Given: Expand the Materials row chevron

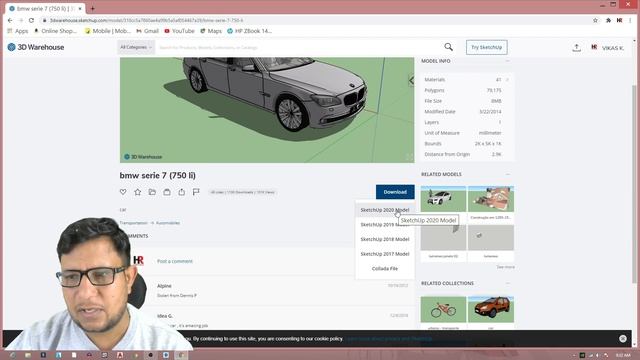Looking at the screenshot, I should click(508, 80).
